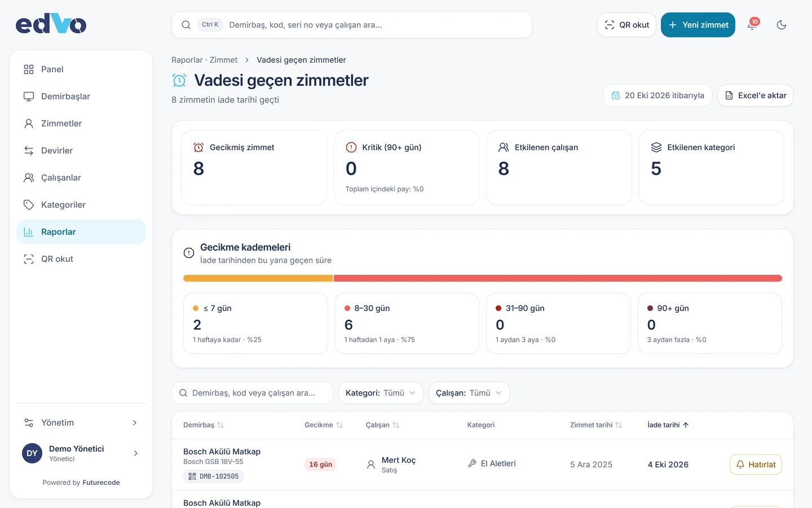Expand the Yönetim section chevron
The image size is (812, 508).
coord(135,423)
